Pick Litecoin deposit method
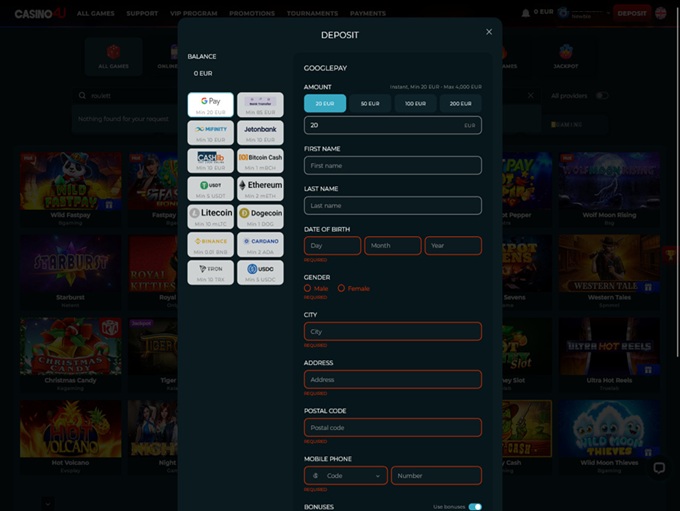The width and height of the screenshot is (680, 511). pos(210,216)
